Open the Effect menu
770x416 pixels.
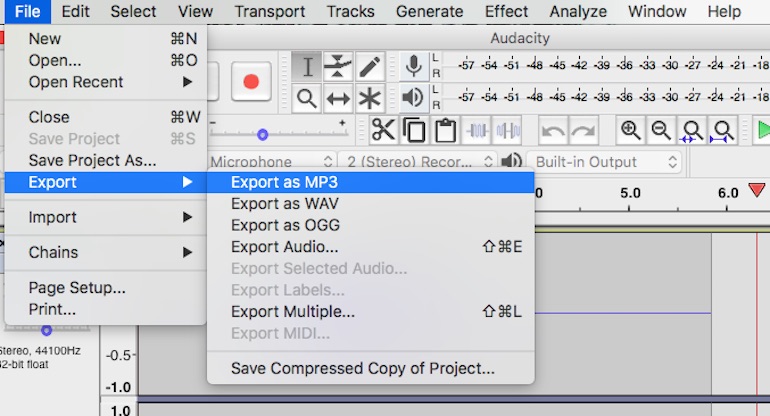point(506,11)
